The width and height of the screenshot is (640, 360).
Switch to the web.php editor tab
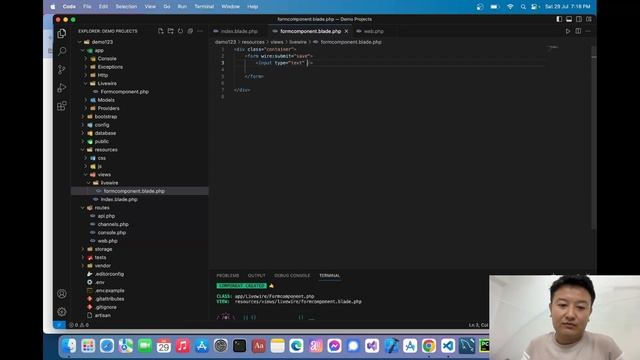coord(373,31)
